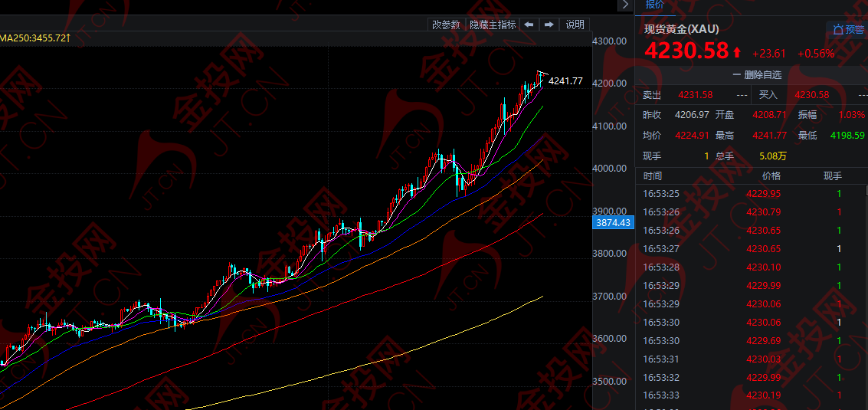Click the 3500.00 price axis label
The image size is (868, 410).
point(609,381)
